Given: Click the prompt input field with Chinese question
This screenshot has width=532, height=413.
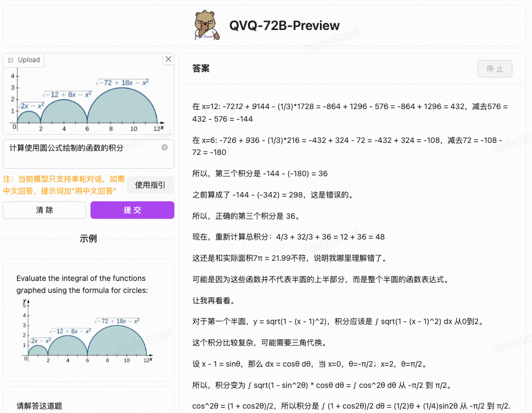Looking at the screenshot, I should pyautogui.click(x=88, y=154).
